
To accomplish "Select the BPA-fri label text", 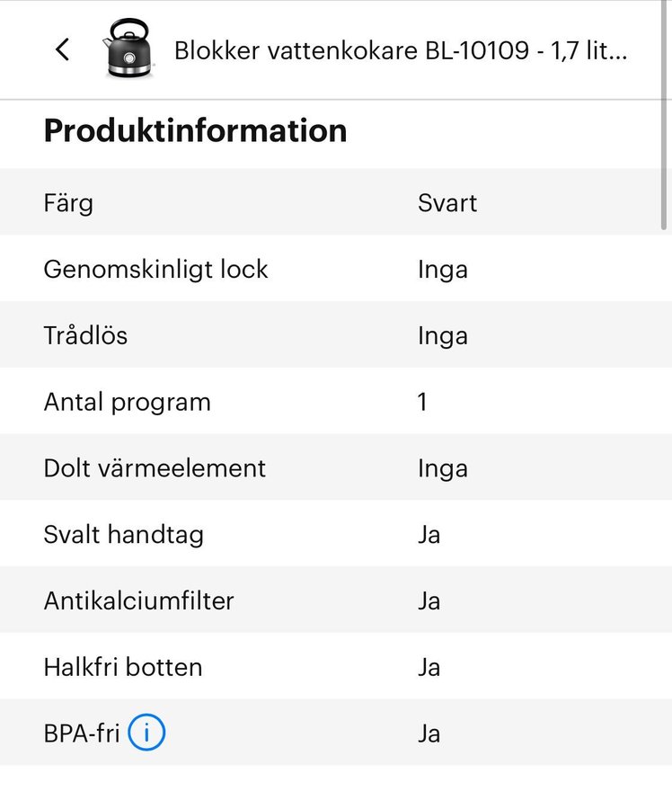I will tap(81, 733).
